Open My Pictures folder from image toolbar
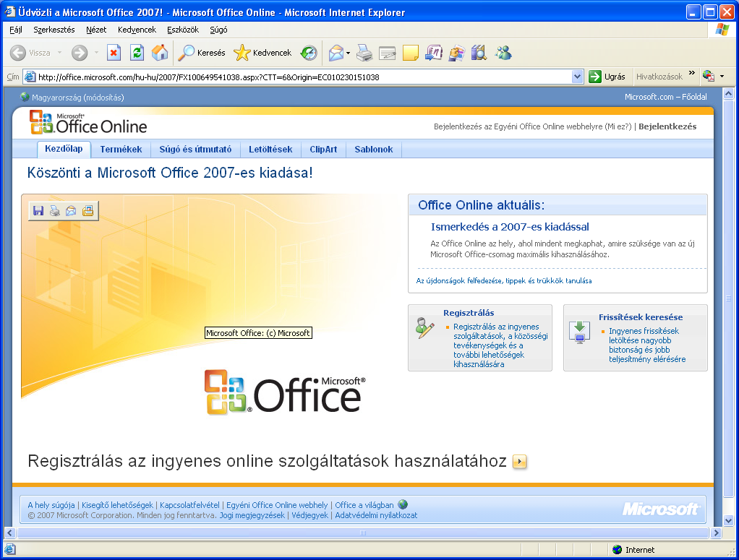739x560 pixels. 87,211
